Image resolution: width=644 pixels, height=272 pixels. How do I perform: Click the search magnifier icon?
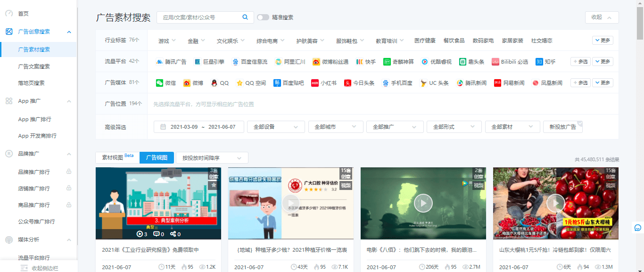245,17
